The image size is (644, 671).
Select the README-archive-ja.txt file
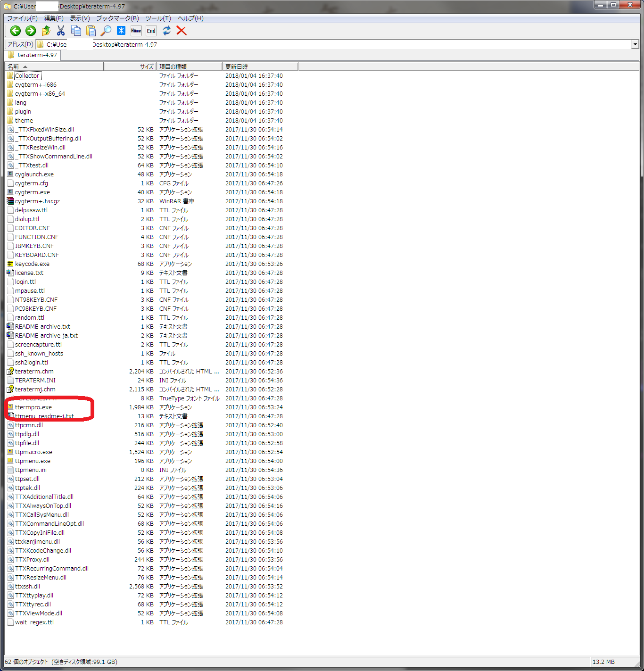pos(46,335)
